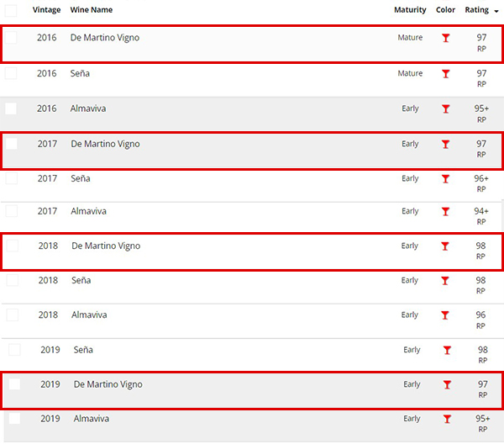Sort by the Vintage column header
504x444 pixels.
(46, 10)
